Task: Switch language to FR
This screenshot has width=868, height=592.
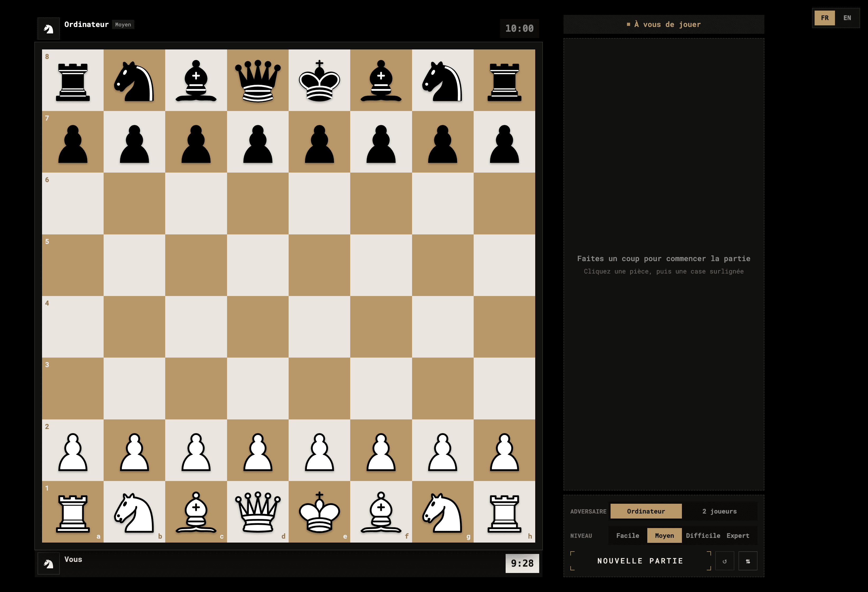Action: point(825,18)
